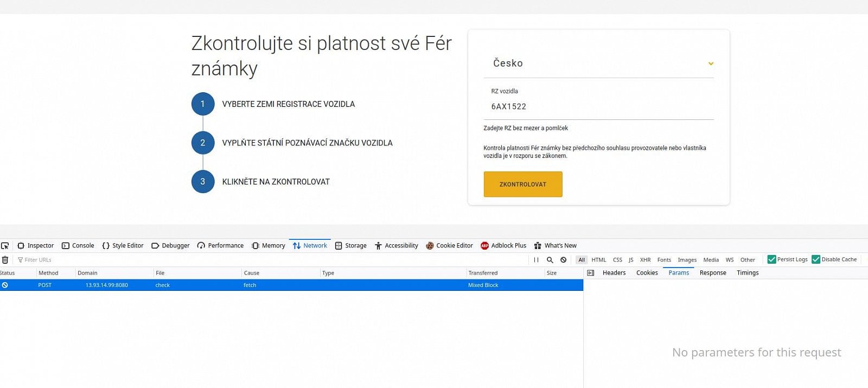This screenshot has width=868, height=388.
Task: Filter requests by WS
Action: 730,260
